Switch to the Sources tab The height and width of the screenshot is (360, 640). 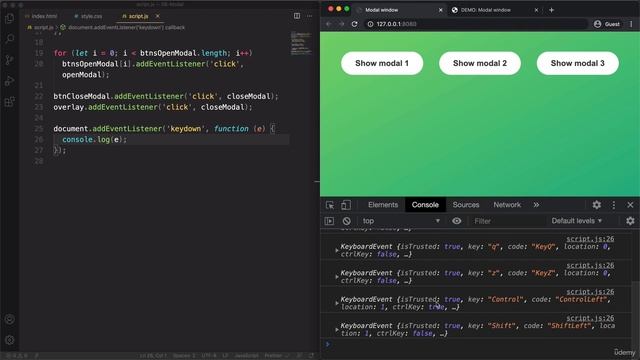click(466, 205)
